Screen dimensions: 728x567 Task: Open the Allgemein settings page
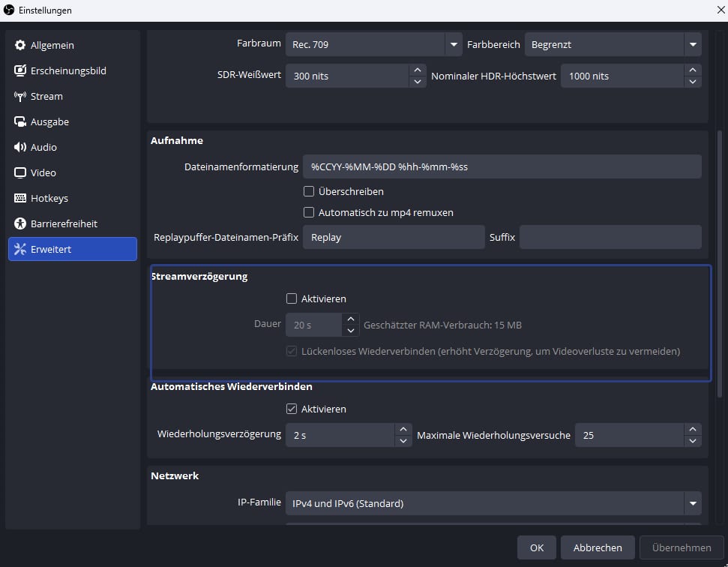click(73, 45)
